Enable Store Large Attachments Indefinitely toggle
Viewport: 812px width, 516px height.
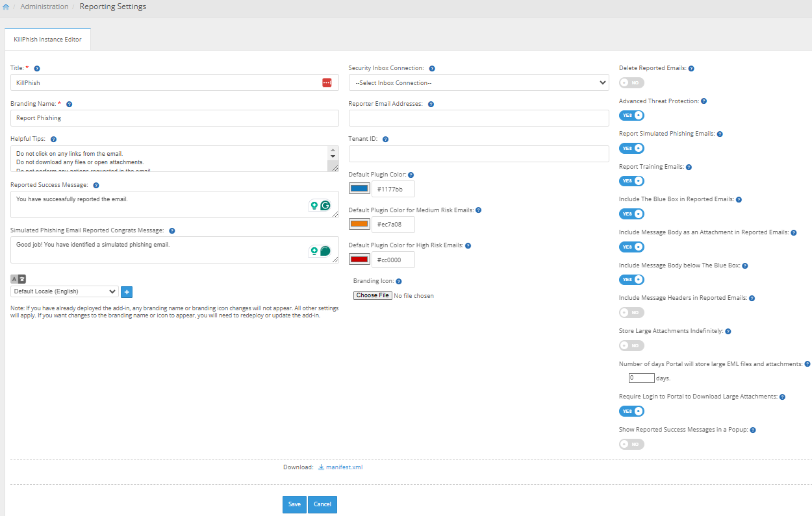click(x=631, y=345)
